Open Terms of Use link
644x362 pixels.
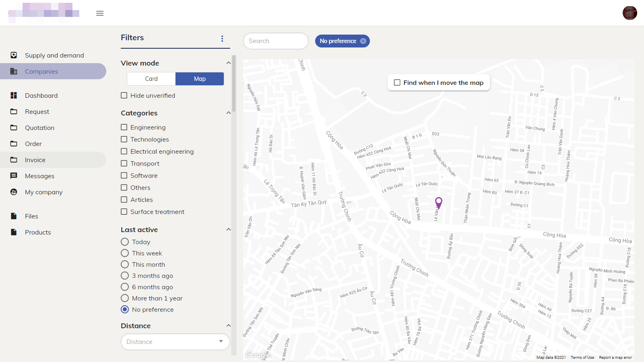tap(582, 357)
